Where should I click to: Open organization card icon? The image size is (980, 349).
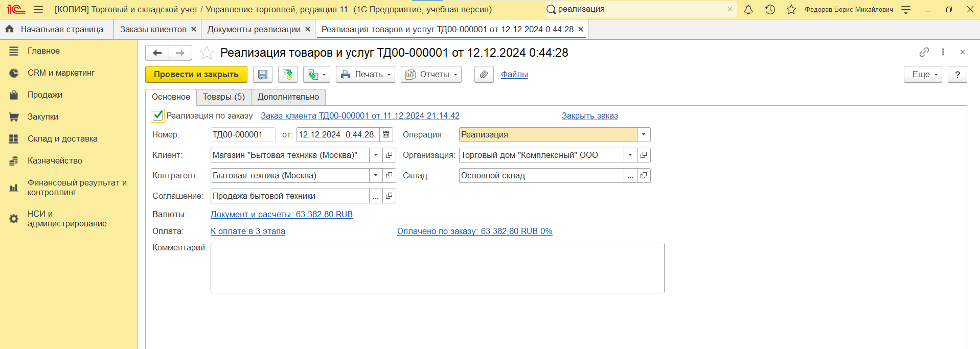644,155
